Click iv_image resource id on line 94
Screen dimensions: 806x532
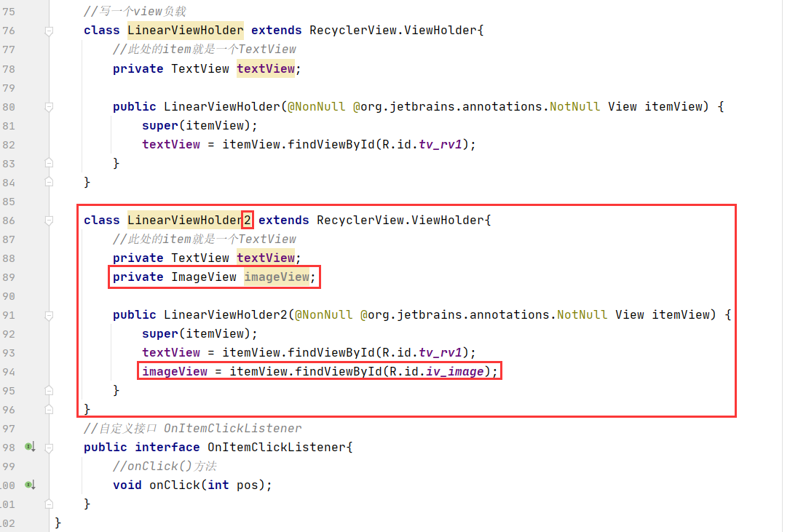click(455, 372)
